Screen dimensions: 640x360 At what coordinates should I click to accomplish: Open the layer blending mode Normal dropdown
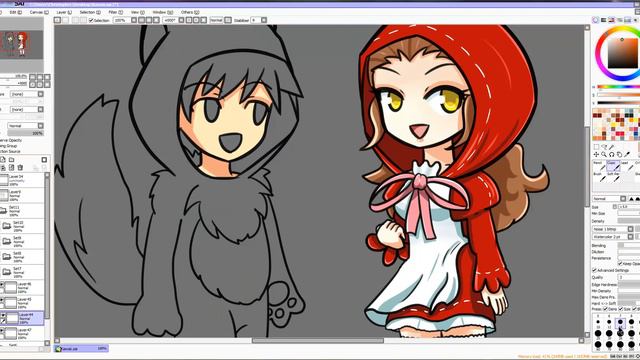25,126
